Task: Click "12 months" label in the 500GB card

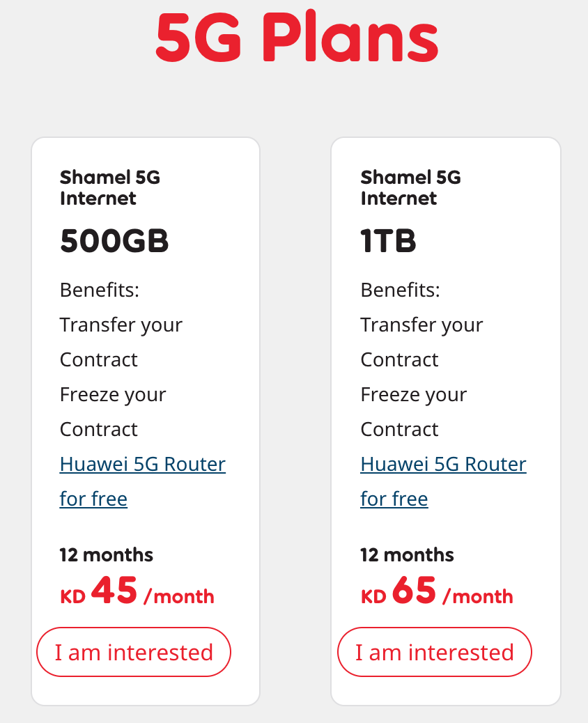Action: [x=106, y=554]
